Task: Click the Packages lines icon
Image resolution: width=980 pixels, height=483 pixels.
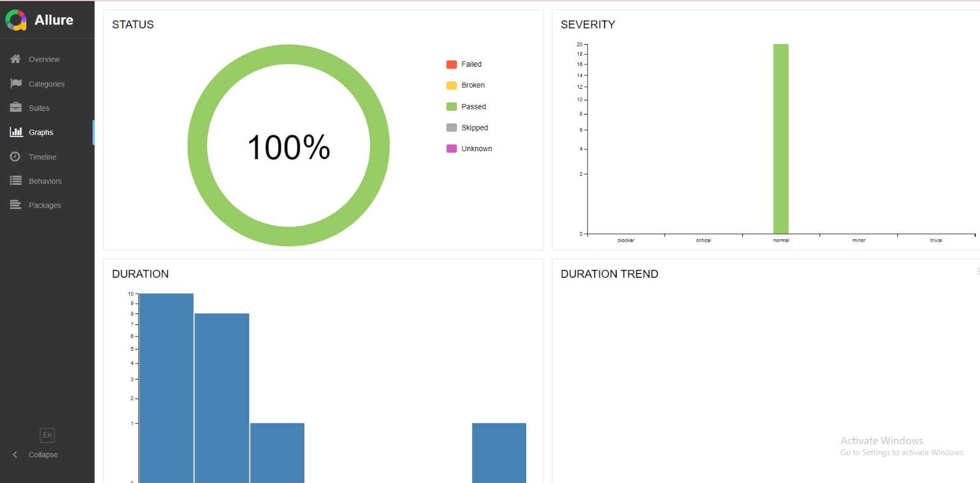Action: click(15, 205)
